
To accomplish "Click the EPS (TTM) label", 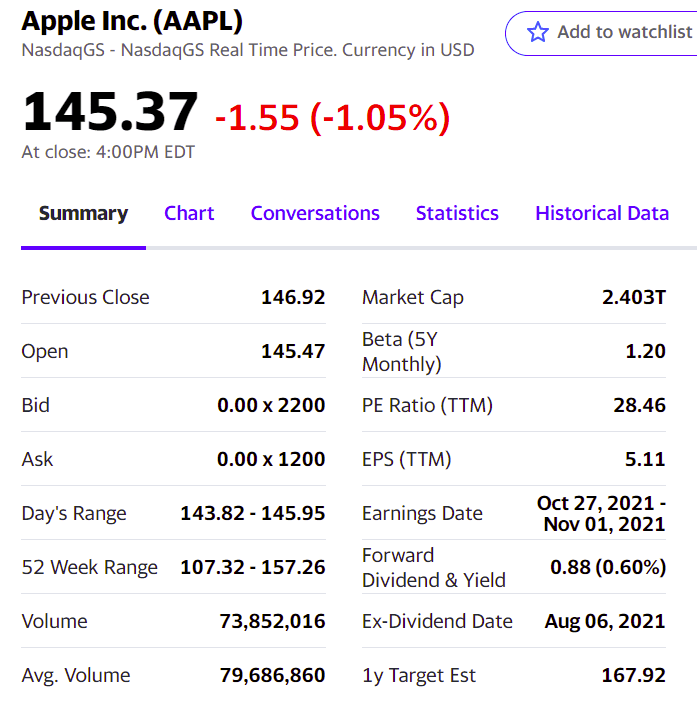I will click(x=407, y=459).
